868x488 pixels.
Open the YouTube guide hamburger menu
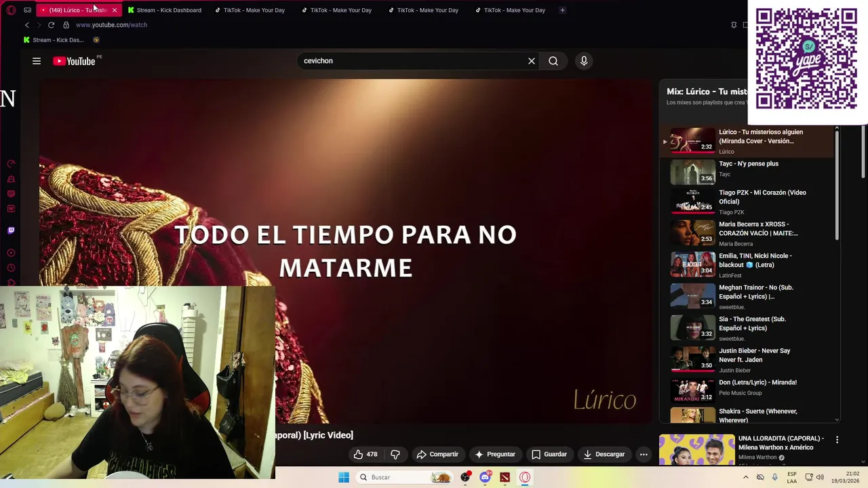click(x=37, y=61)
